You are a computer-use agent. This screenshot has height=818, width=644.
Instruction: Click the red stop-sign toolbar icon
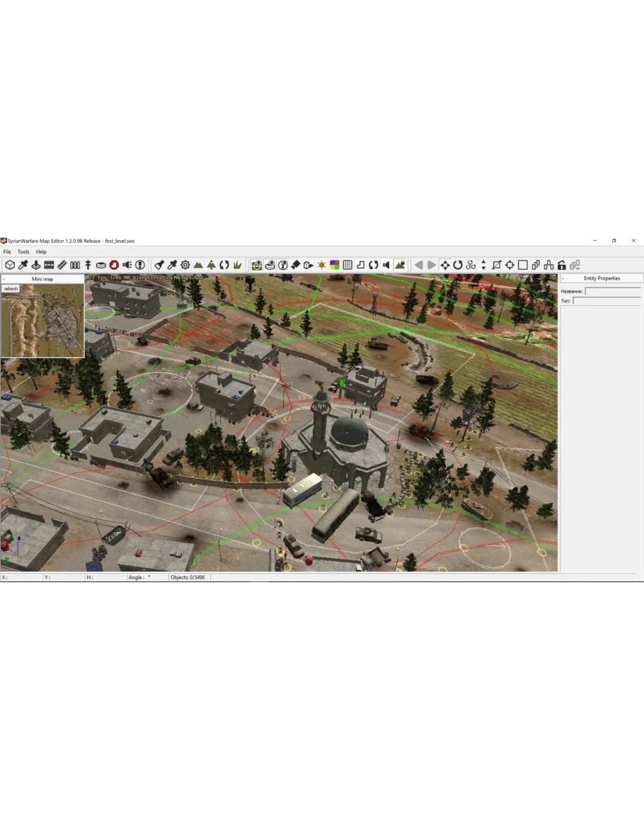click(x=114, y=265)
